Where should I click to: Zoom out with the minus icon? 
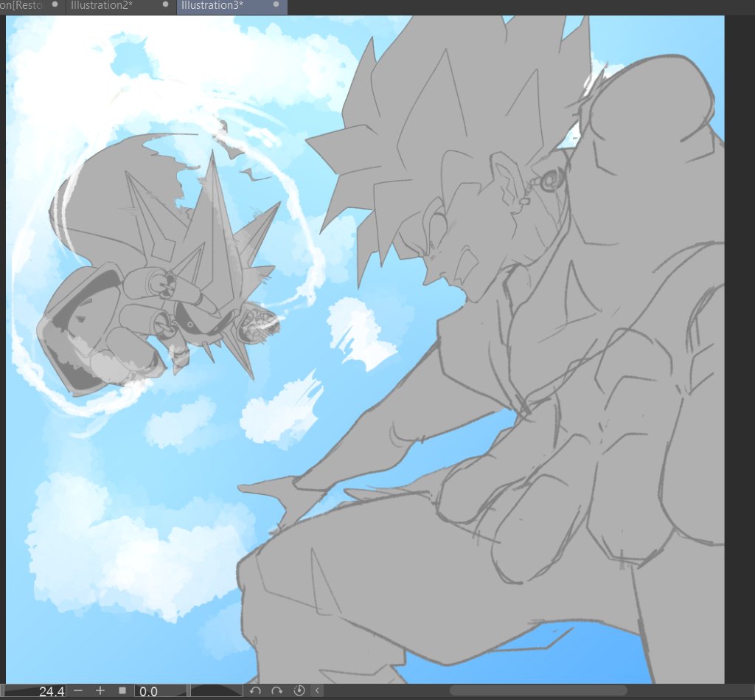(x=77, y=691)
